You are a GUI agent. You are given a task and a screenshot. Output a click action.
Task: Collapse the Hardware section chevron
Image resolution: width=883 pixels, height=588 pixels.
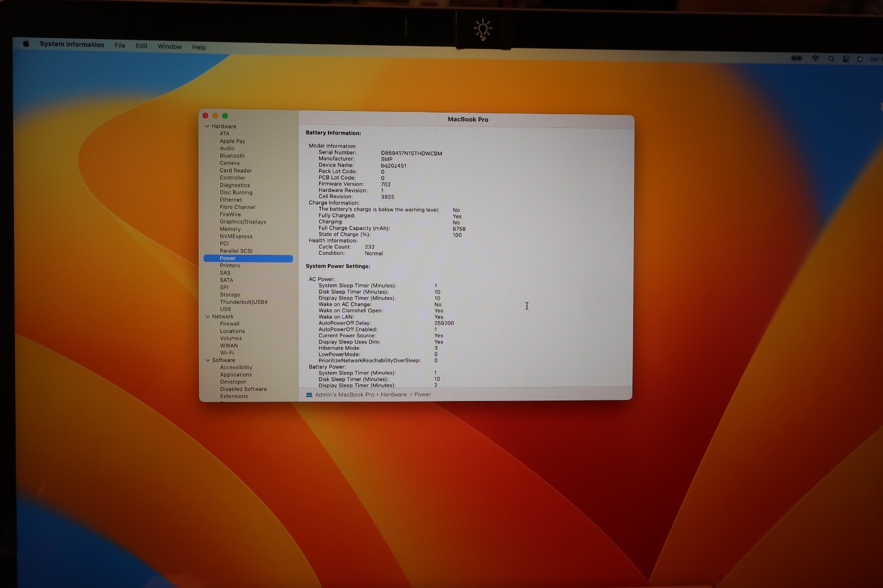pyautogui.click(x=208, y=126)
